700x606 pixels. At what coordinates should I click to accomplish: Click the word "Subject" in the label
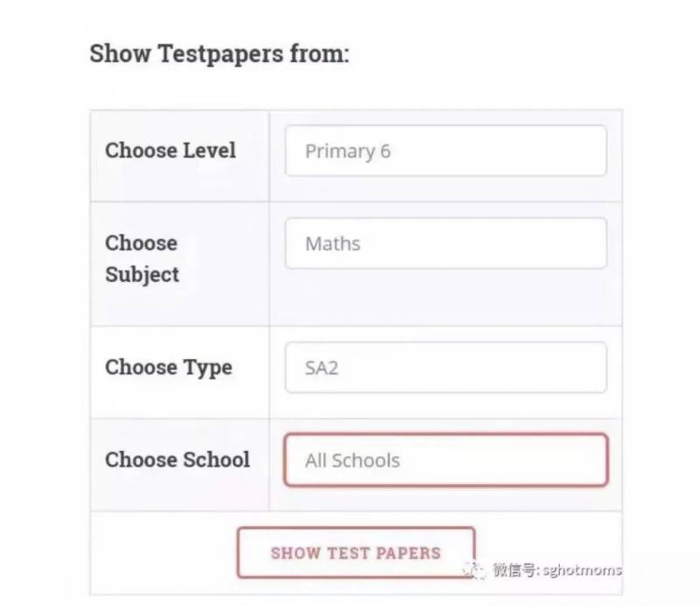(142, 275)
